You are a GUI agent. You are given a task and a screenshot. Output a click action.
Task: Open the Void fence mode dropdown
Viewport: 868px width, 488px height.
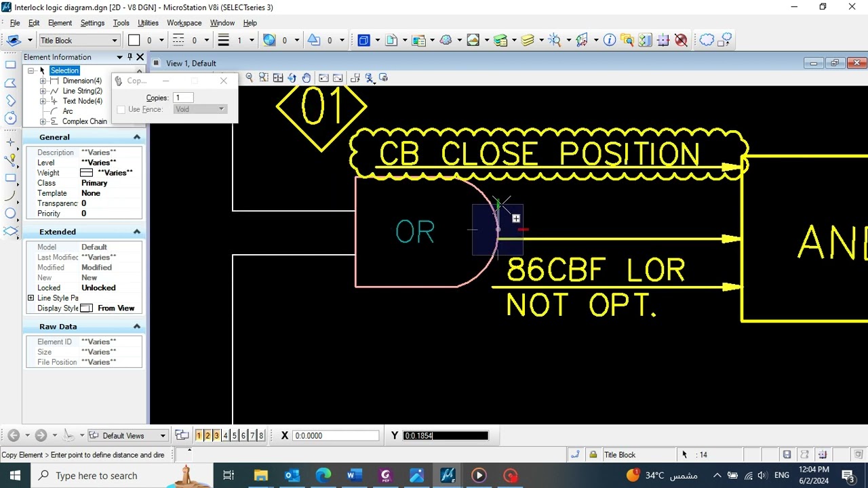pyautogui.click(x=199, y=109)
